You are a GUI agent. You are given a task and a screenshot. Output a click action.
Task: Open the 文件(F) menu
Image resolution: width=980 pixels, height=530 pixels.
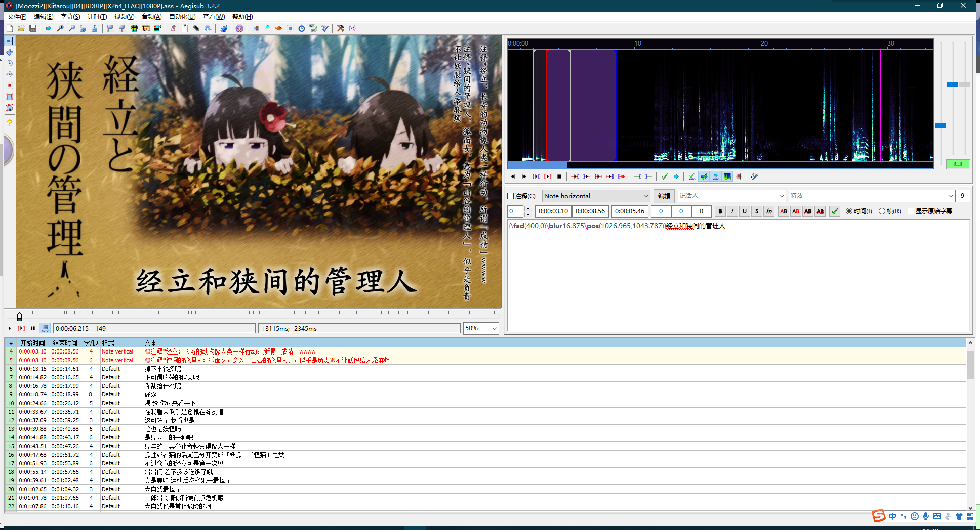[x=17, y=17]
